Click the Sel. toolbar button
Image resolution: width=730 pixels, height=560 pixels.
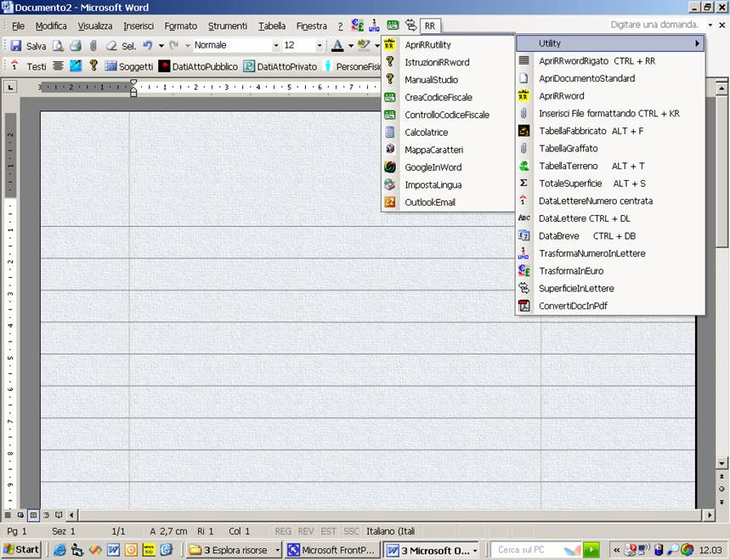point(121,46)
